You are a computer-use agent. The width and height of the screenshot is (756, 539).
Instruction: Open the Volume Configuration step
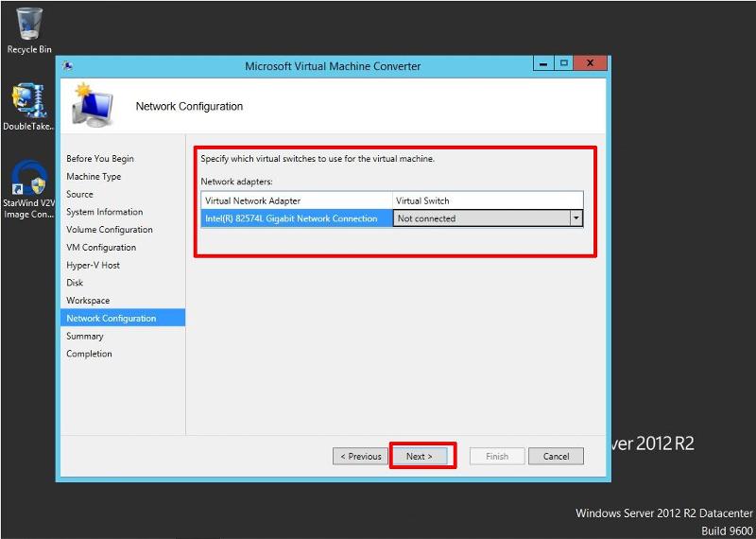click(110, 230)
